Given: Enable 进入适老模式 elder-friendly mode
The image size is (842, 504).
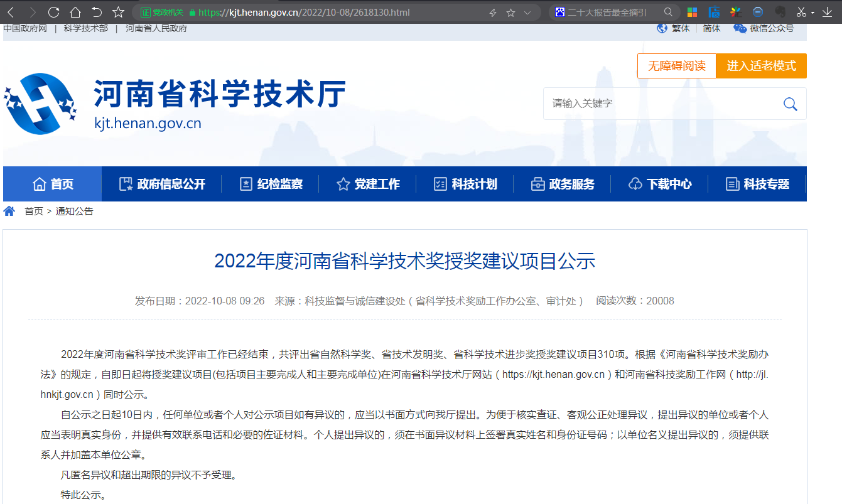Looking at the screenshot, I should [761, 65].
